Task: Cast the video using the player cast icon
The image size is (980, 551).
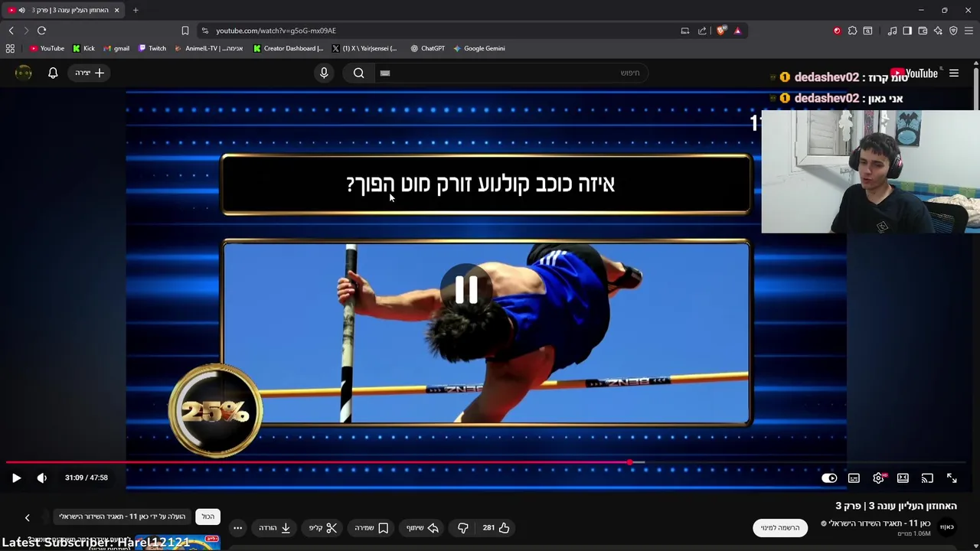Action: pos(927,478)
